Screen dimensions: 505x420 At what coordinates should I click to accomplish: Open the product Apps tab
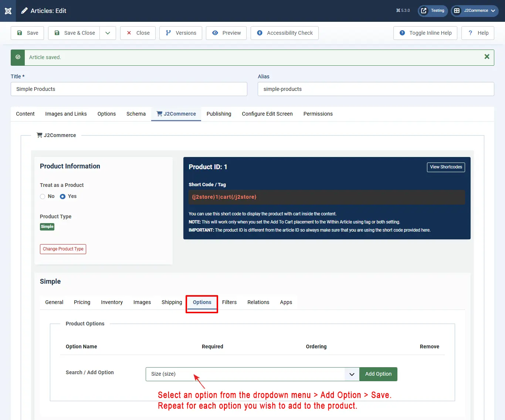(286, 302)
